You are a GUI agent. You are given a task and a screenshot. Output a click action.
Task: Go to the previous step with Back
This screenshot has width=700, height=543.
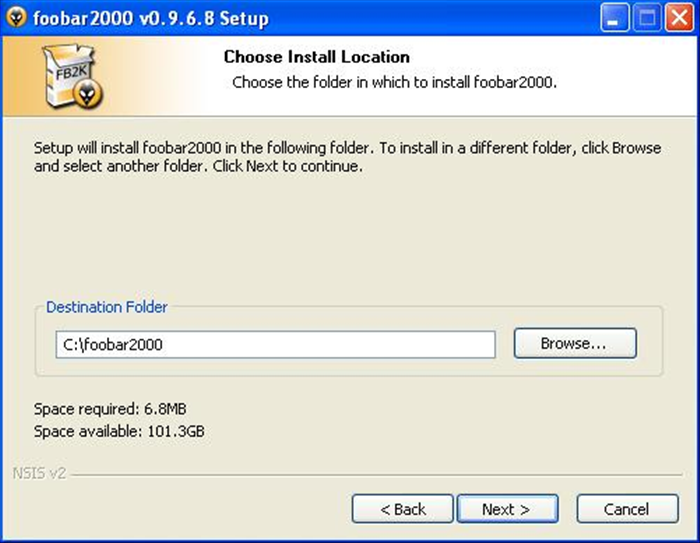403,509
